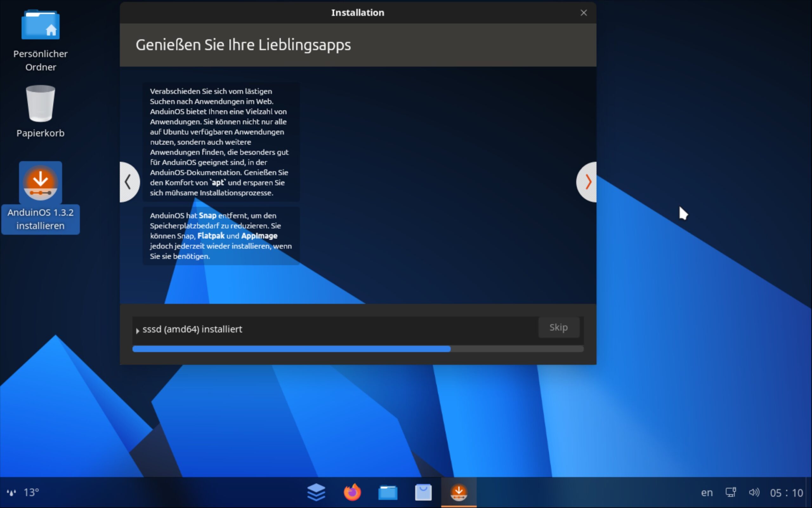Screen dimensions: 812x508
Task: Open the network status tray icon
Action: 730,492
